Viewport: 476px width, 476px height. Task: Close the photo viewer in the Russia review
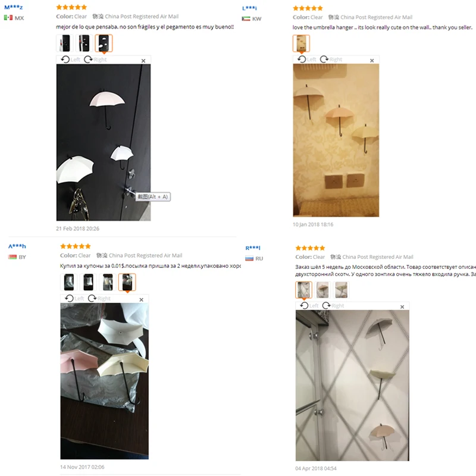tap(402, 307)
